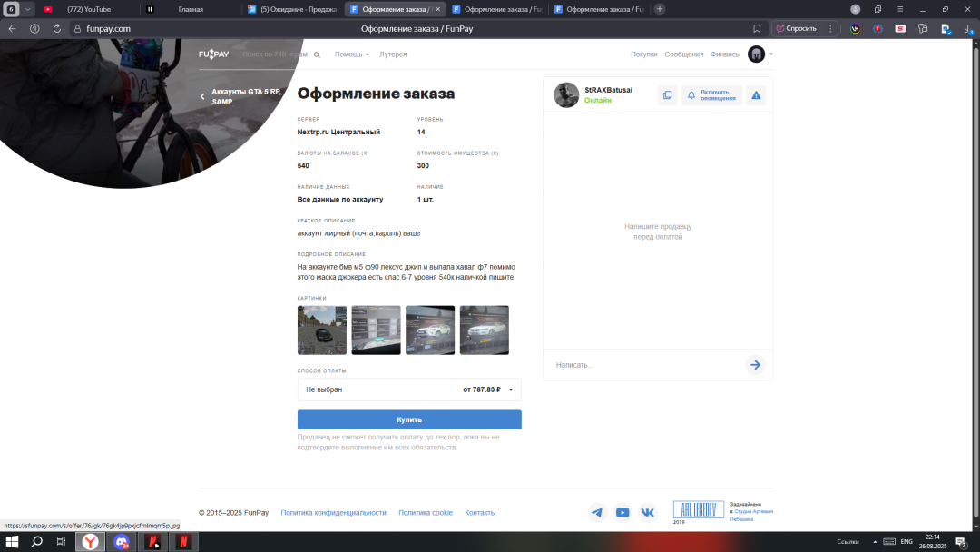Open the Студии Артемия Лебедева link

753,515
